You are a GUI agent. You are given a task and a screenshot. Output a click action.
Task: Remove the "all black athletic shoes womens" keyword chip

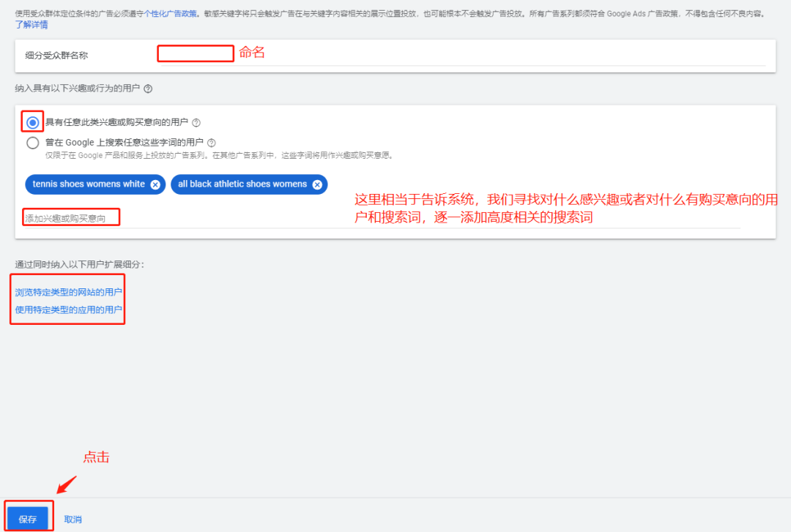click(x=317, y=184)
